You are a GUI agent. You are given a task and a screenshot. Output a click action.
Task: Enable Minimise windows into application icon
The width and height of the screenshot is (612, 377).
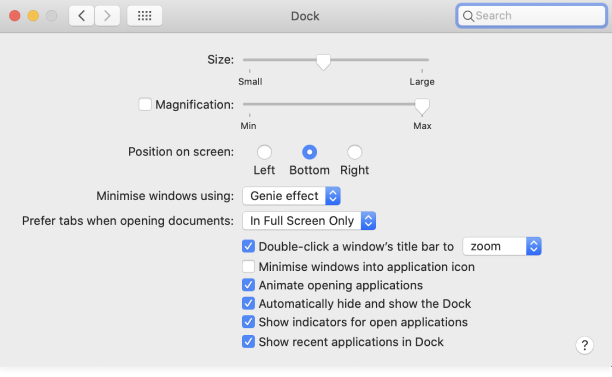point(248,267)
